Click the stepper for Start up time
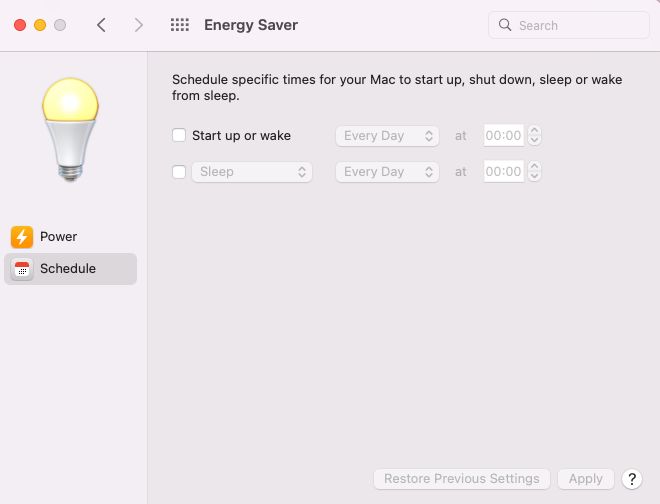The height and width of the screenshot is (504, 660). tap(534, 136)
